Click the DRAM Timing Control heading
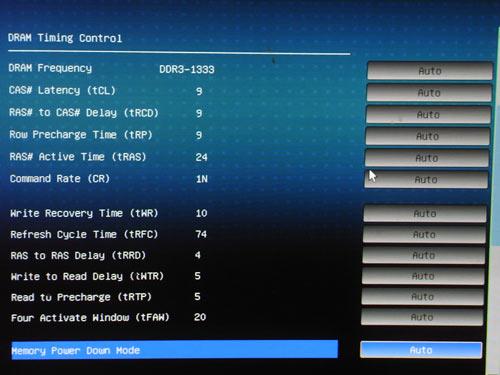Image resolution: width=500 pixels, height=375 pixels. (65, 38)
